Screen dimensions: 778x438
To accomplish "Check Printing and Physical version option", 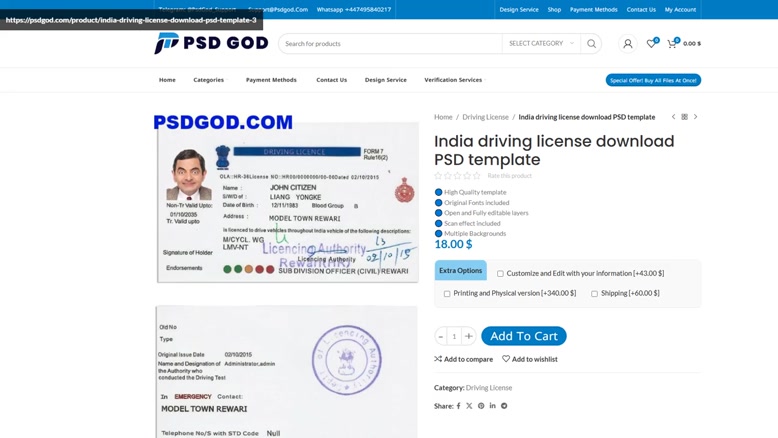I will pyautogui.click(x=447, y=294).
